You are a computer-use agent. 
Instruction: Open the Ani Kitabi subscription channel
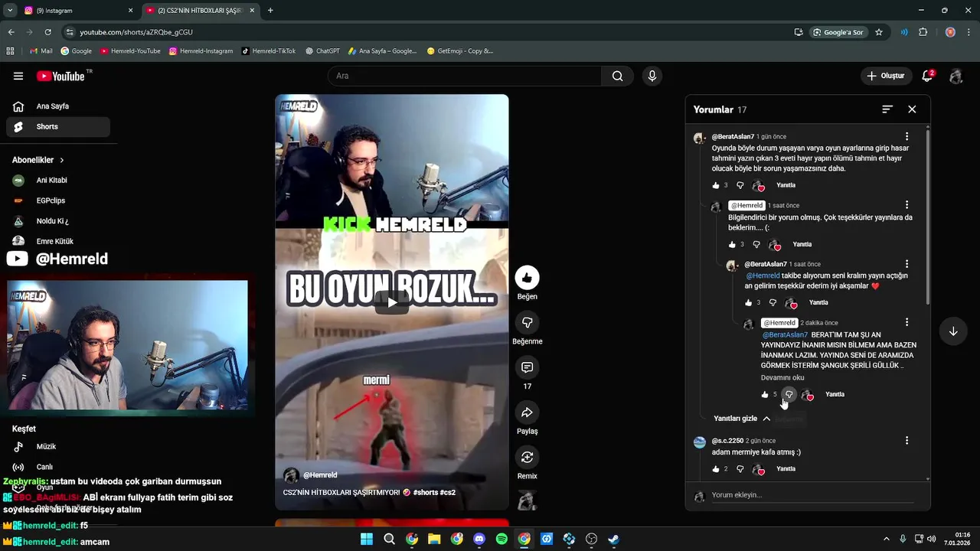52,181
